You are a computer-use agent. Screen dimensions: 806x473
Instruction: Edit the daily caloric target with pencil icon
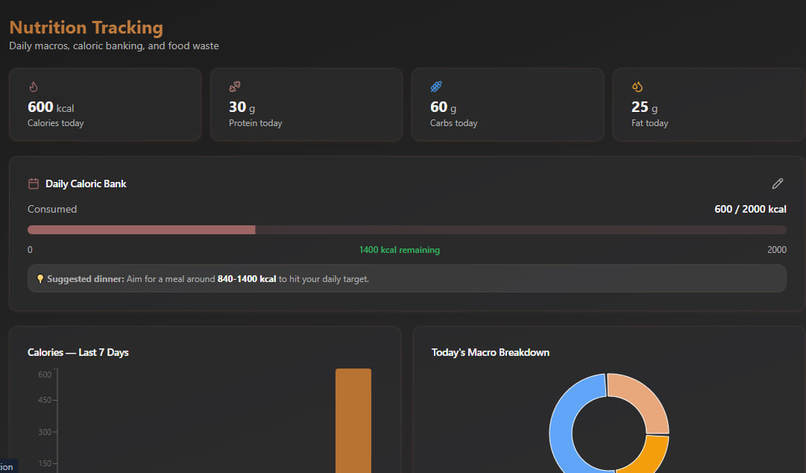coord(777,184)
